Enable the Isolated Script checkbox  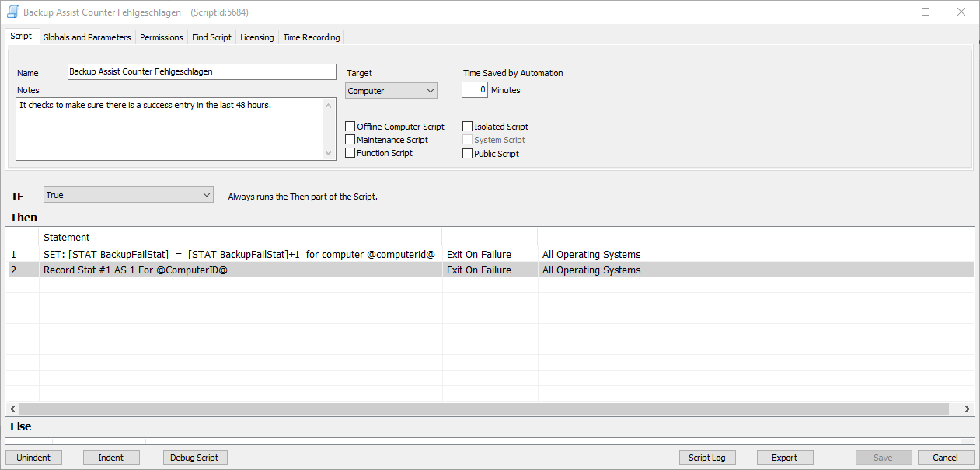tap(467, 127)
